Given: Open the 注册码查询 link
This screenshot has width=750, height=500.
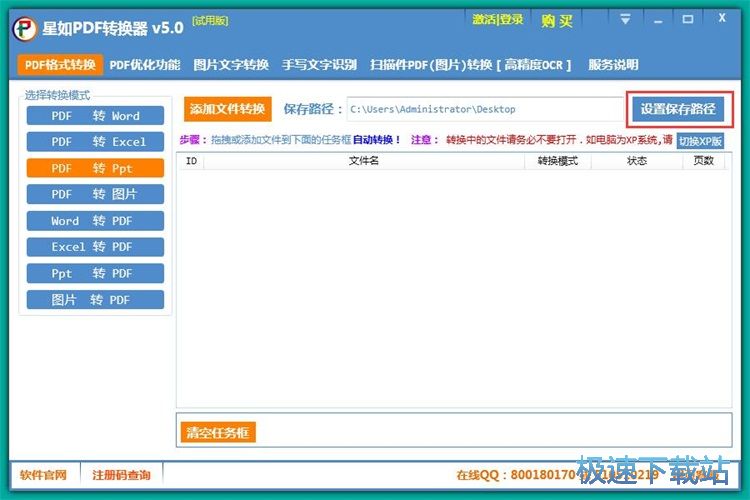Looking at the screenshot, I should (121, 475).
